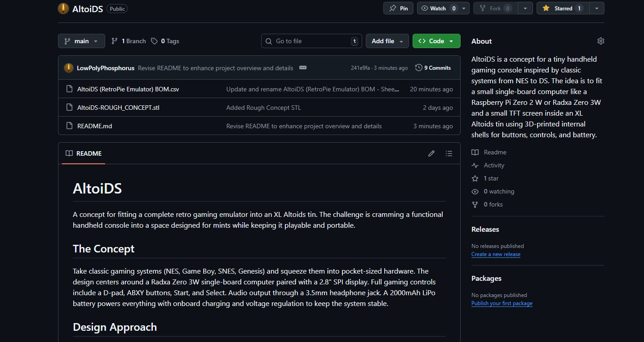Expand the main branch selector
This screenshot has height=342, width=644.
[x=81, y=41]
